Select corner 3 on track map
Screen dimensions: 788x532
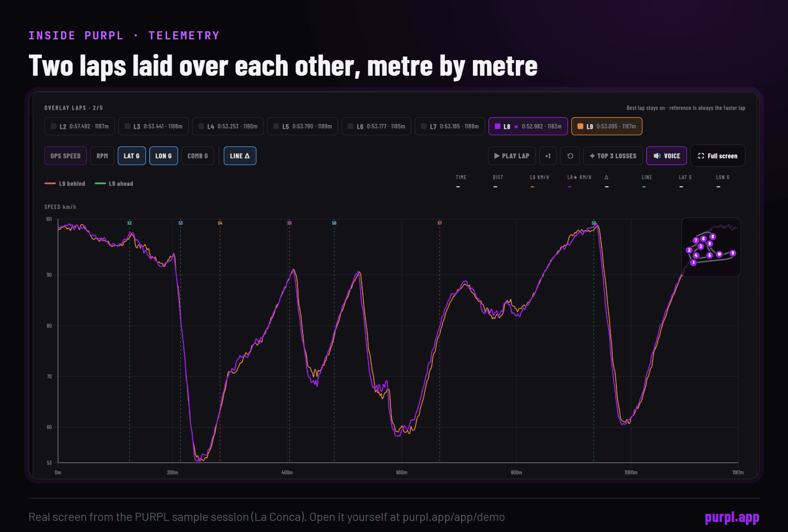coord(701,246)
